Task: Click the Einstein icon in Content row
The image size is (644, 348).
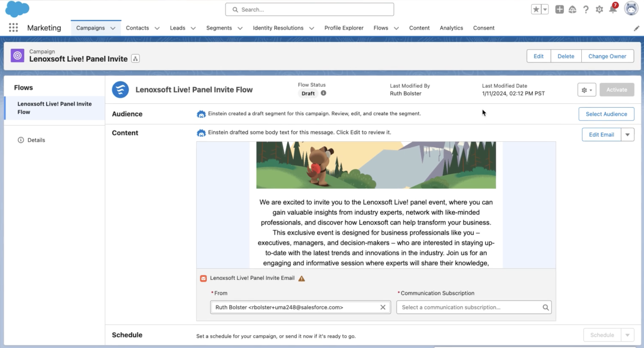Action: 201,133
